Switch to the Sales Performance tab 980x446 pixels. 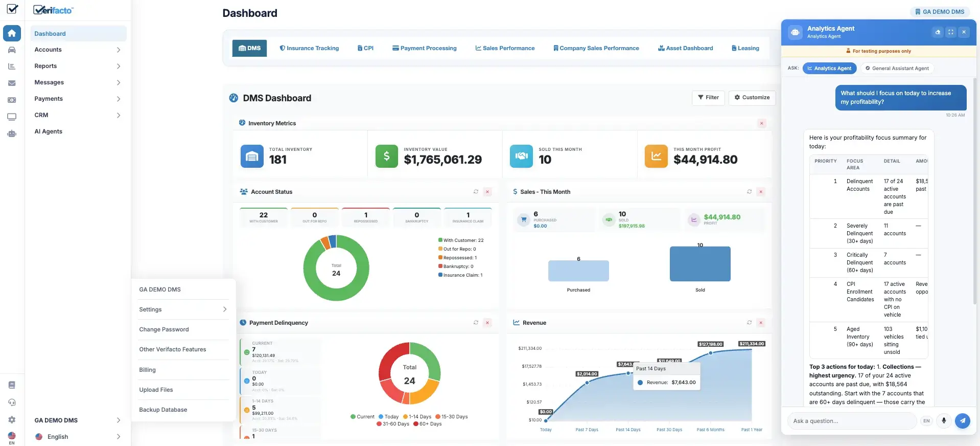505,48
